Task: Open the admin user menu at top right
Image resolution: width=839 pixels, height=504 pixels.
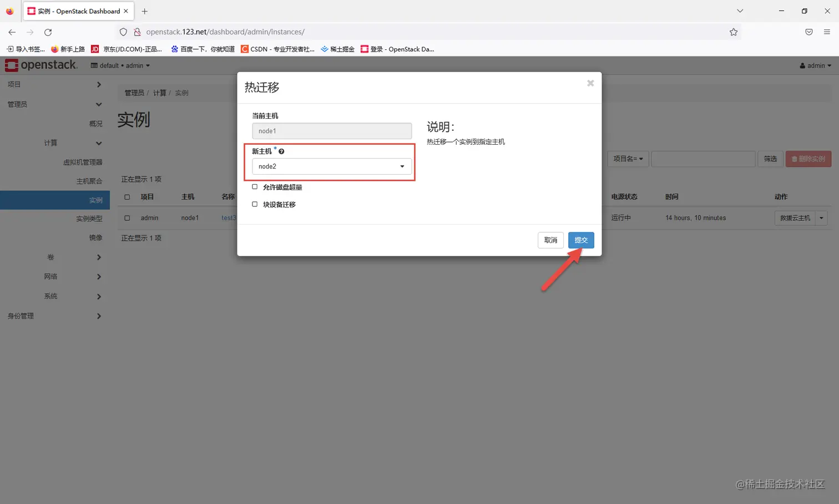Action: [x=815, y=65]
